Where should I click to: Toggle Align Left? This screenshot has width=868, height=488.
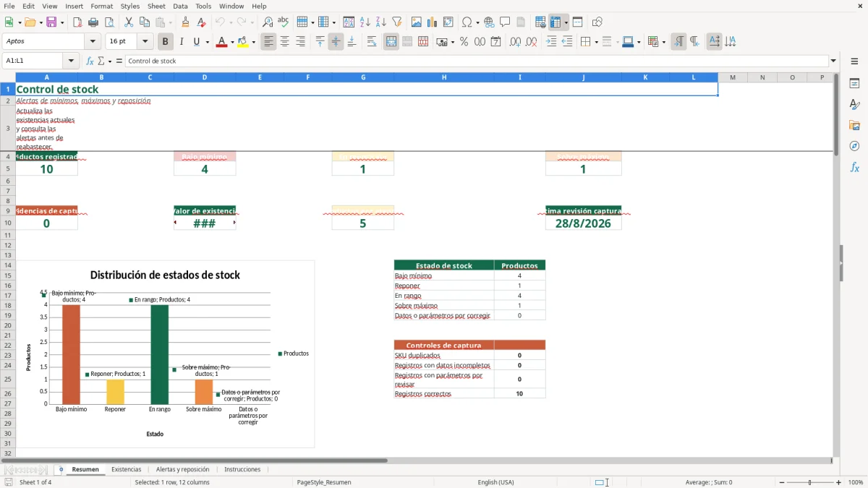pyautogui.click(x=268, y=42)
